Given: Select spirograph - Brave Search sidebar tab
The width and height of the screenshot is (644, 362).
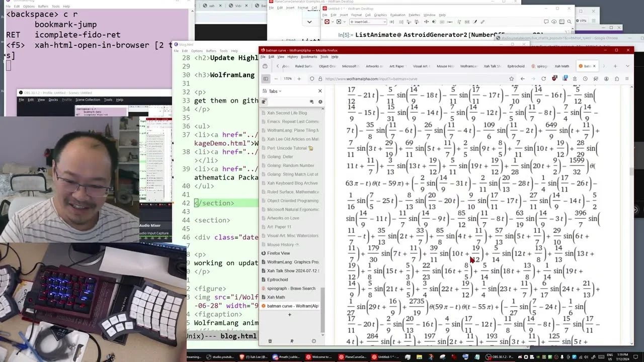Looking at the screenshot, I should pyautogui.click(x=291, y=289).
